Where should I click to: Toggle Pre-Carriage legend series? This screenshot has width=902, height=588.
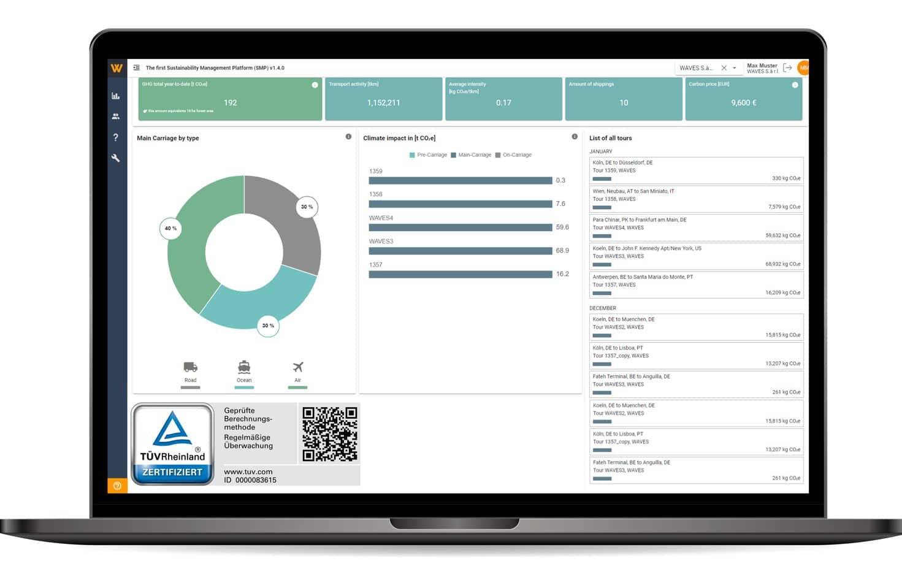coord(428,155)
